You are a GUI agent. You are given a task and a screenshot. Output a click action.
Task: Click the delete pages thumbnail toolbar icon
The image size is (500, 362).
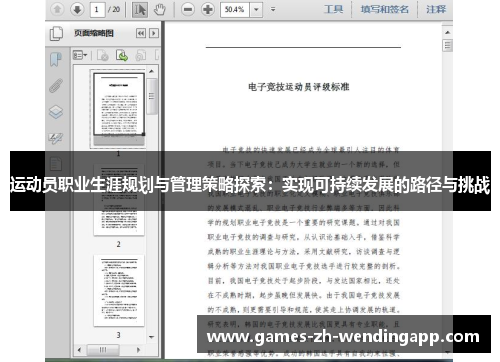[x=103, y=55]
